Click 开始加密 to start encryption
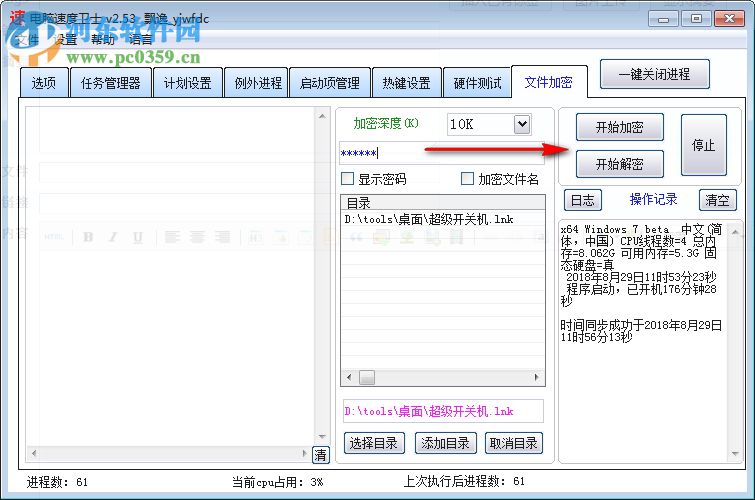The width and height of the screenshot is (755, 500). point(620,127)
